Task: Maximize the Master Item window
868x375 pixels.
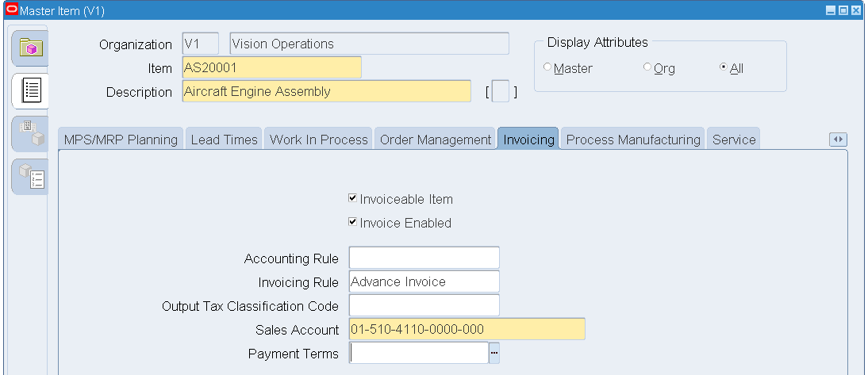Action: coord(843,10)
